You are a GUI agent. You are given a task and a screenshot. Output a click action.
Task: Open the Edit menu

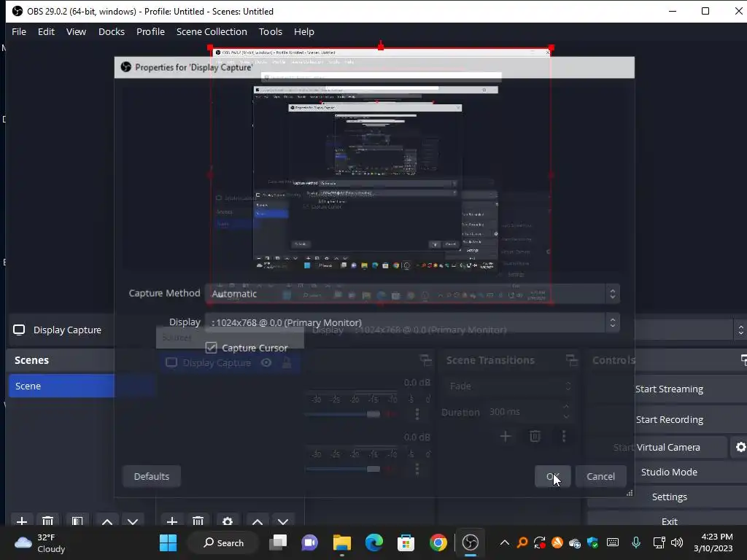click(46, 31)
